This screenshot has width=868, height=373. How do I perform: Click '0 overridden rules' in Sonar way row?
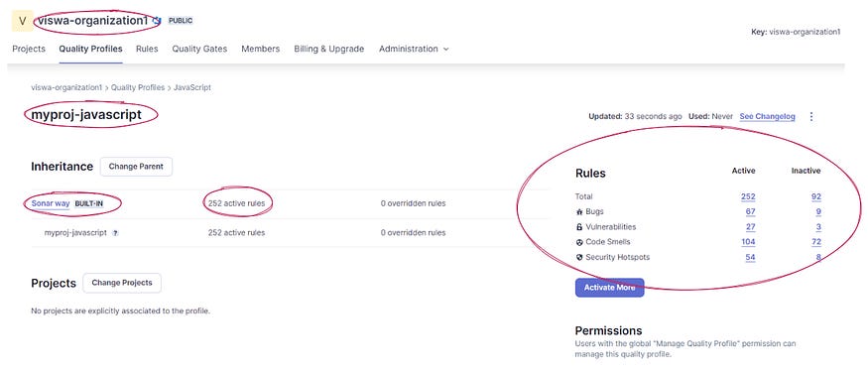tap(413, 203)
